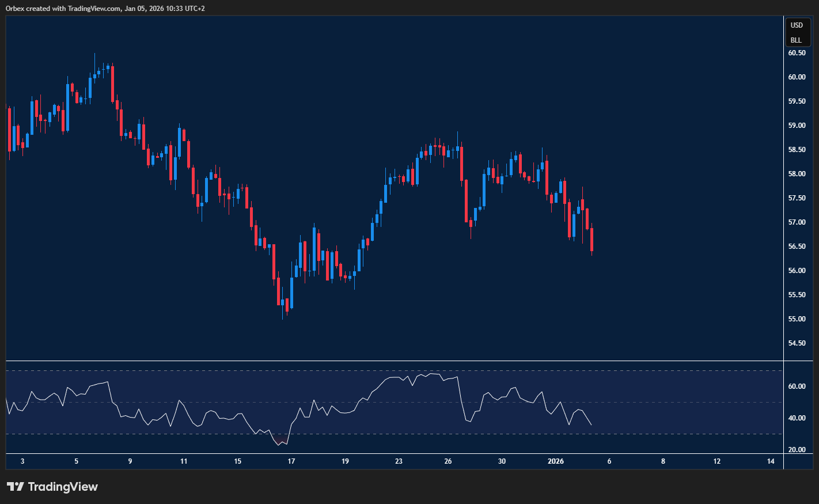Select the 3 date label on time axis

[22, 461]
